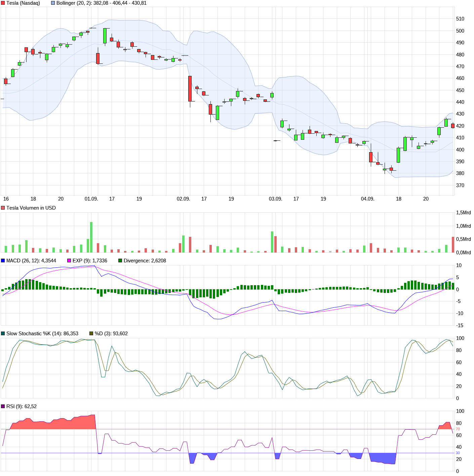The image size is (474, 476).
Task: Click the "1,5Mrd" volume axis label
Action: pyautogui.click(x=464, y=213)
